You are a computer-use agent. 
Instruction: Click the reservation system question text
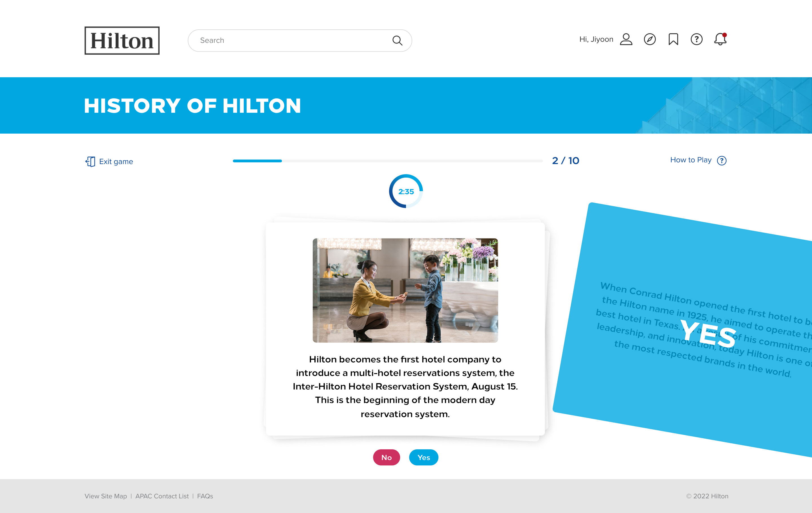405,386
